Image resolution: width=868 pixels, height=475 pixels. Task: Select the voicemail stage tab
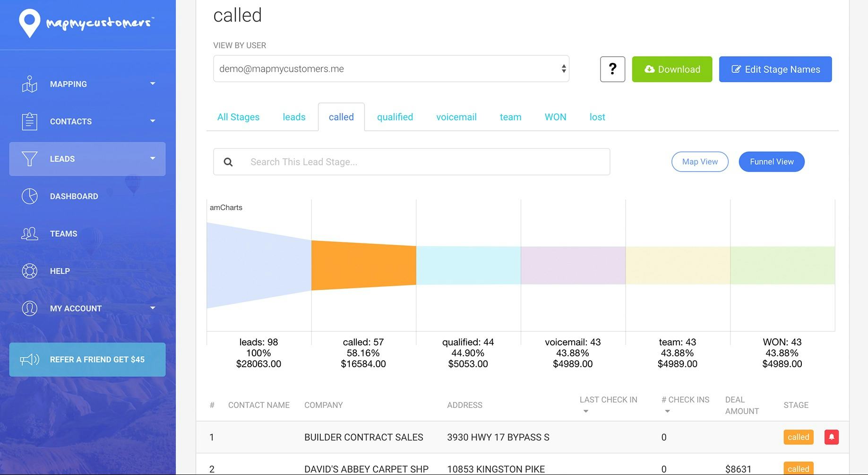(x=456, y=117)
